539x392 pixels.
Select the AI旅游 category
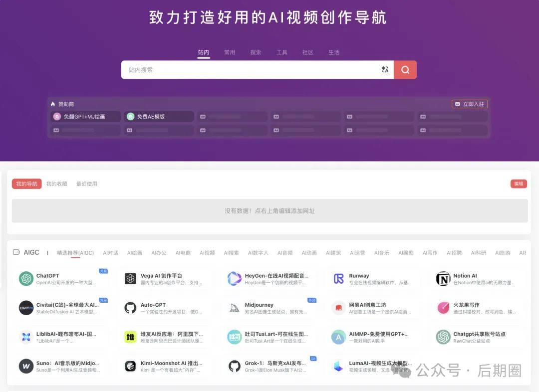click(x=503, y=253)
